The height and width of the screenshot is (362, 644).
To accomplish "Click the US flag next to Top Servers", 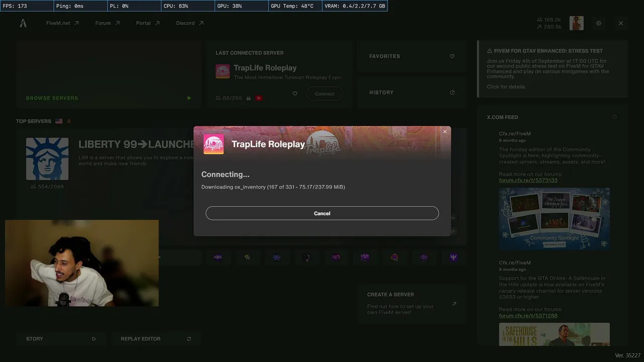I will point(59,121).
